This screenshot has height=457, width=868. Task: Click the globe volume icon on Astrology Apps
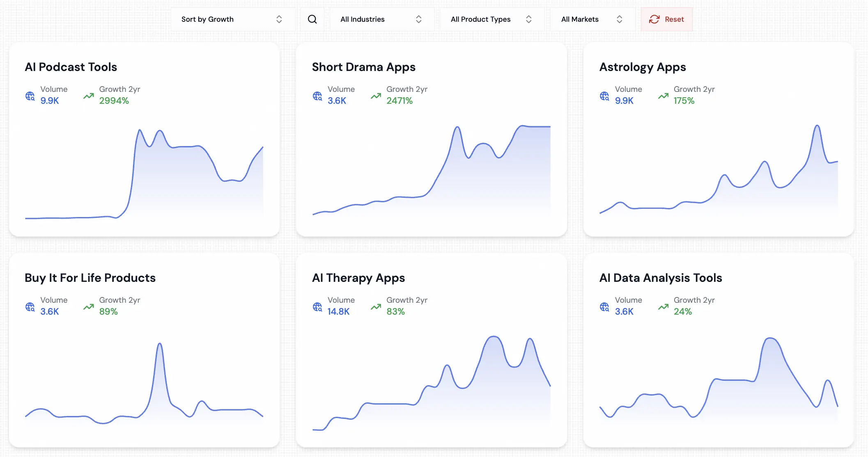pyautogui.click(x=604, y=96)
